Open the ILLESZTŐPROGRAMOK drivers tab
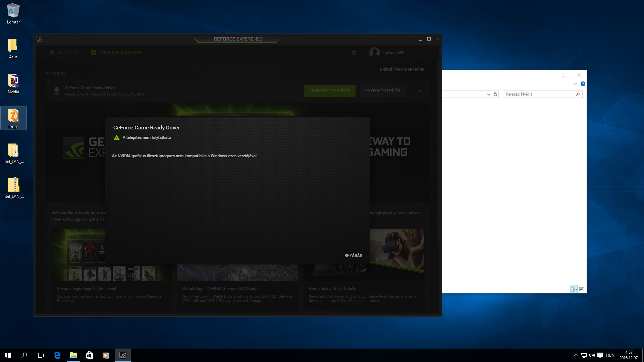 pyautogui.click(x=116, y=53)
